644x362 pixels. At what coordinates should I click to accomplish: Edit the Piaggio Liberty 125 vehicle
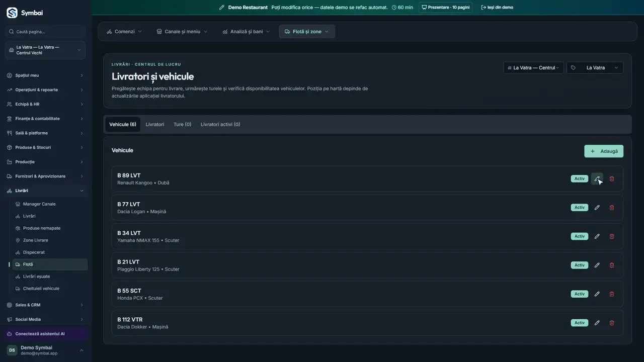597,265
